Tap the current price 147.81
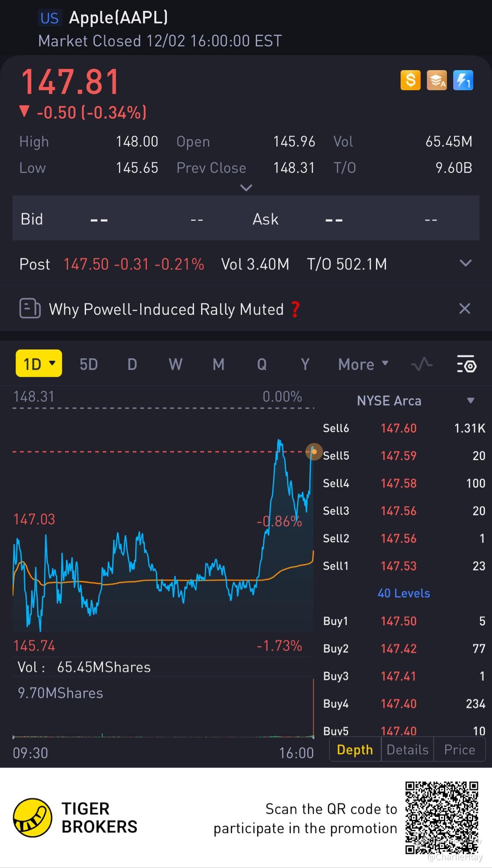 pyautogui.click(x=70, y=82)
